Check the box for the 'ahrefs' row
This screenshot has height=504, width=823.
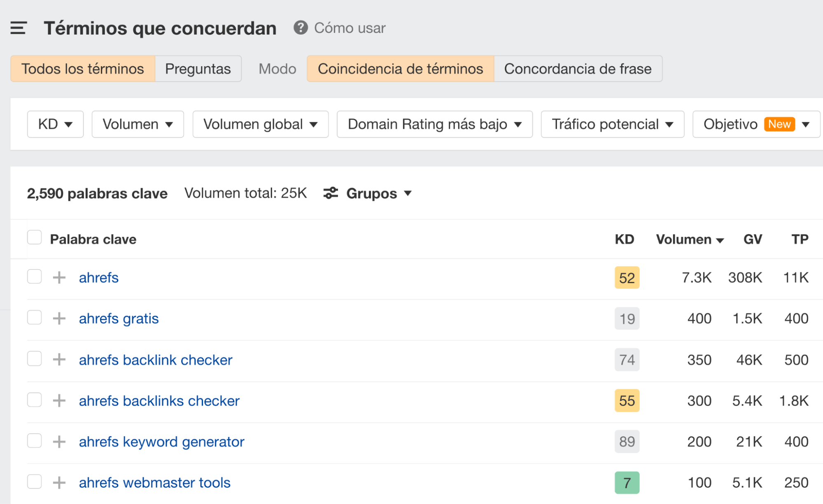tap(35, 277)
